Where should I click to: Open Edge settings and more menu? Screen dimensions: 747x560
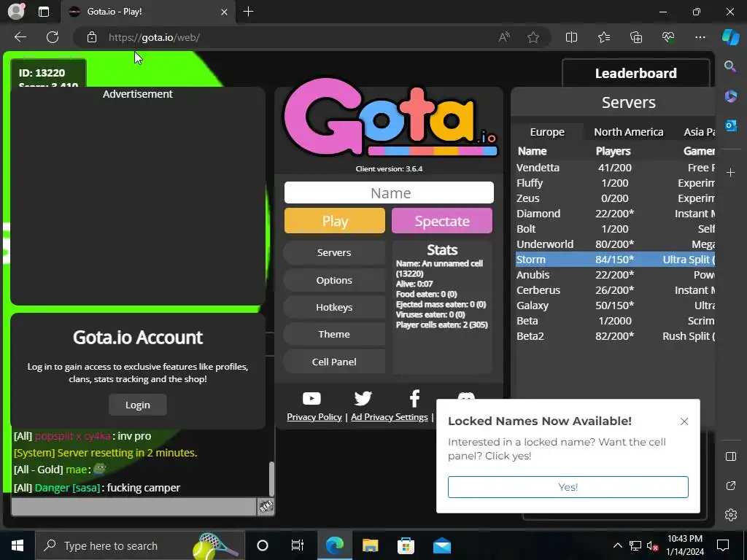click(700, 37)
